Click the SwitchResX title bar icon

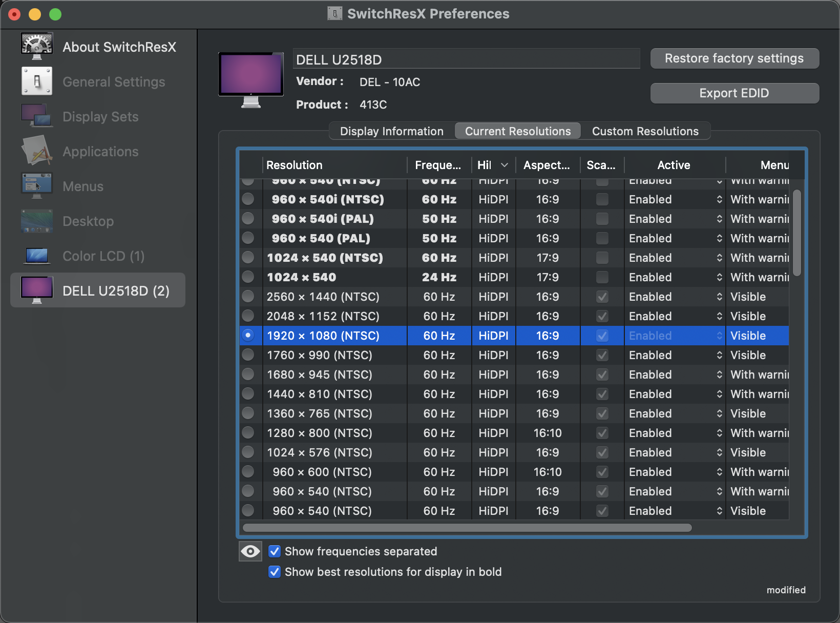[334, 13]
